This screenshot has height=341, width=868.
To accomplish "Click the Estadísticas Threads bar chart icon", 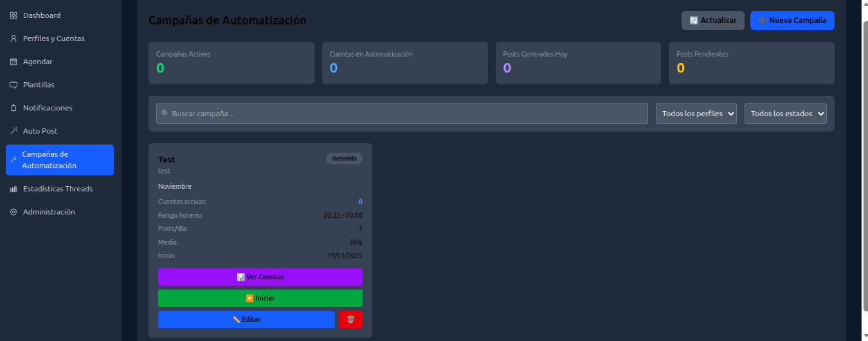I will (x=14, y=189).
